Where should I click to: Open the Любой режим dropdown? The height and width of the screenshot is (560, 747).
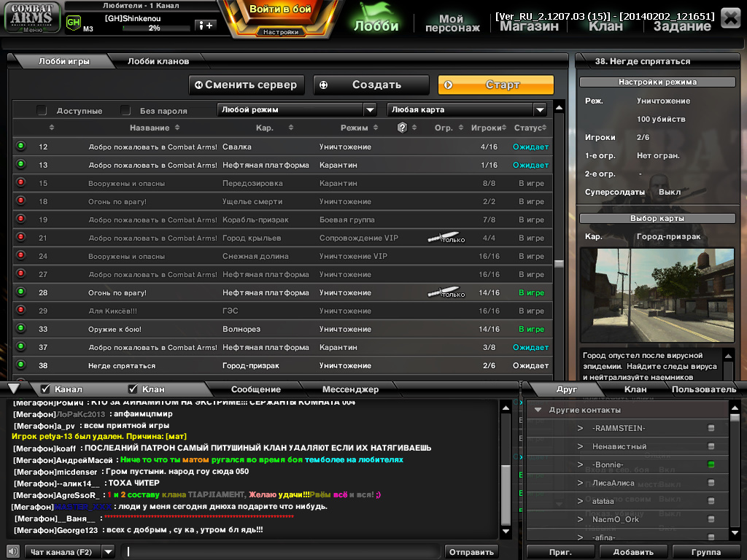pos(297,109)
